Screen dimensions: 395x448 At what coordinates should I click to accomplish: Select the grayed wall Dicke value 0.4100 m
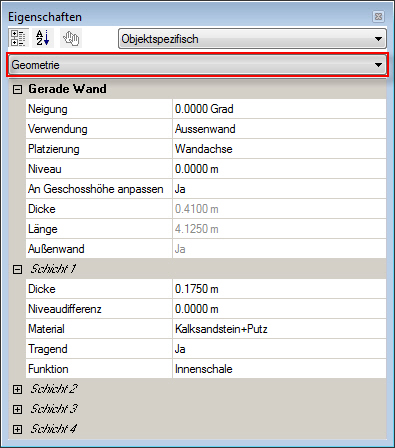click(279, 209)
